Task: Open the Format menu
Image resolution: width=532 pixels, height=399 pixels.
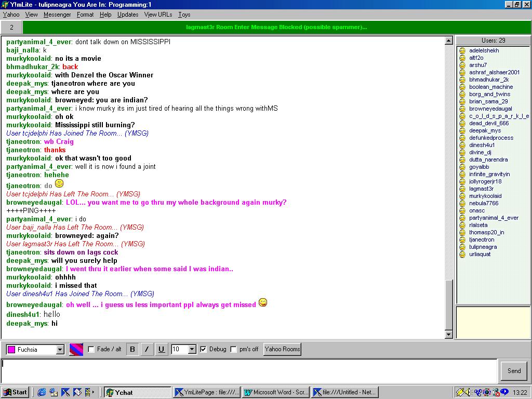Action: (x=85, y=15)
